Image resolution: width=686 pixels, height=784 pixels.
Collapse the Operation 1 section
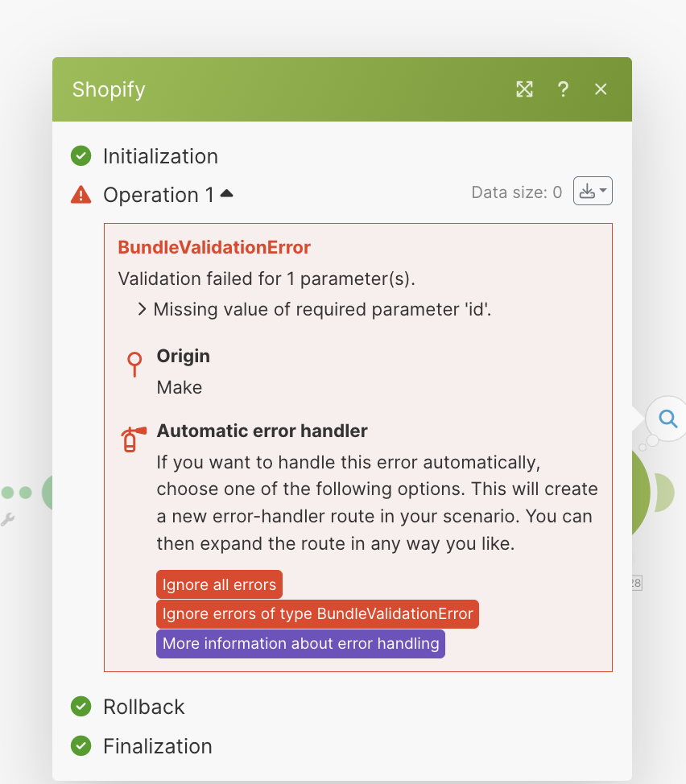click(226, 193)
